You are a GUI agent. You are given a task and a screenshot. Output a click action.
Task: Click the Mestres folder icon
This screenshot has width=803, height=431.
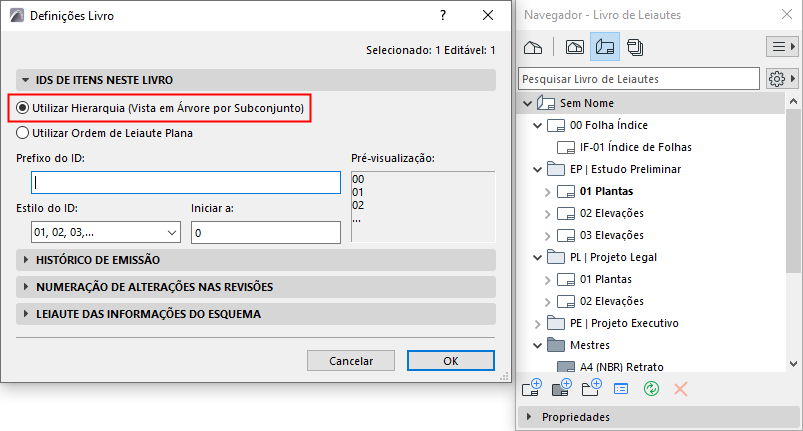(x=556, y=345)
